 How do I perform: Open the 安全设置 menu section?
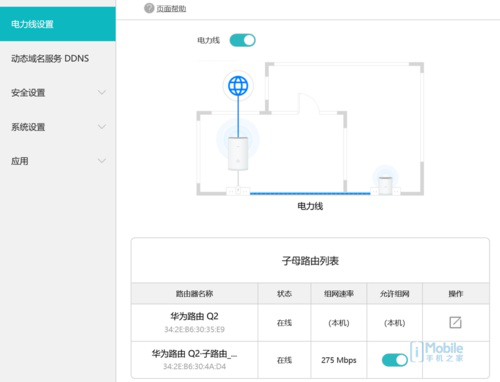tap(58, 93)
